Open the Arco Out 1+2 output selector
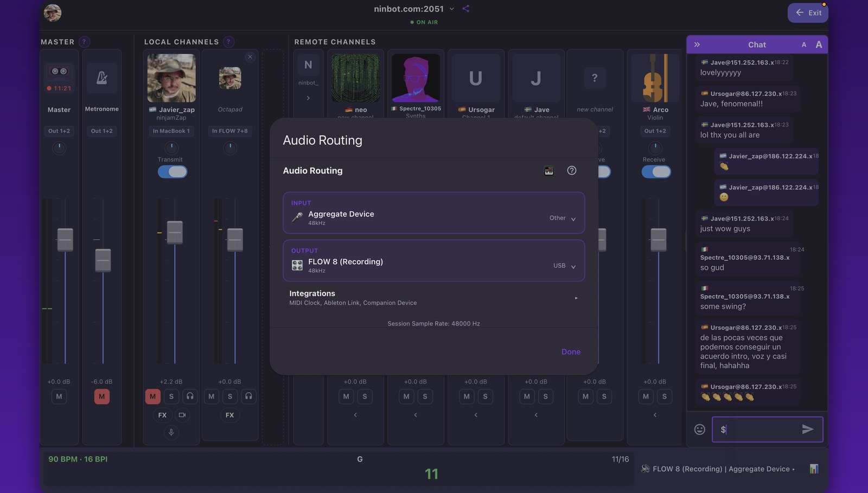This screenshot has height=493, width=868. 655,131
